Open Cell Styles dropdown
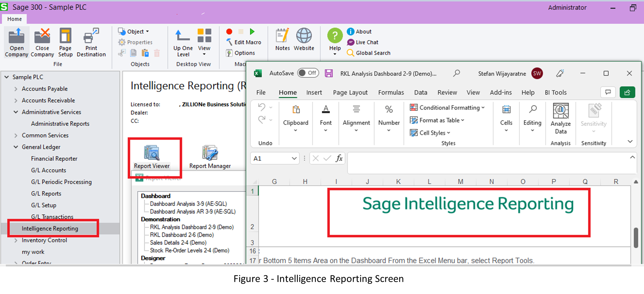The image size is (644, 294). click(430, 133)
